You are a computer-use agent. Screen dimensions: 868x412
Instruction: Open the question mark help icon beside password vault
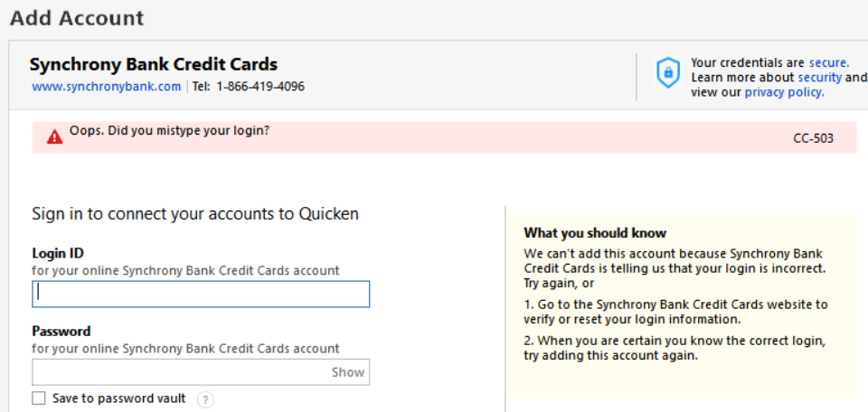(205, 399)
